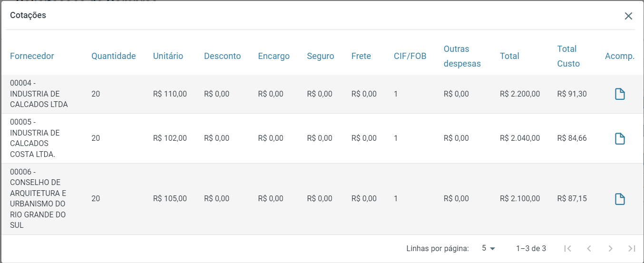The width and height of the screenshot is (644, 263).
Task: Go to the first page of results
Action: pyautogui.click(x=567, y=248)
